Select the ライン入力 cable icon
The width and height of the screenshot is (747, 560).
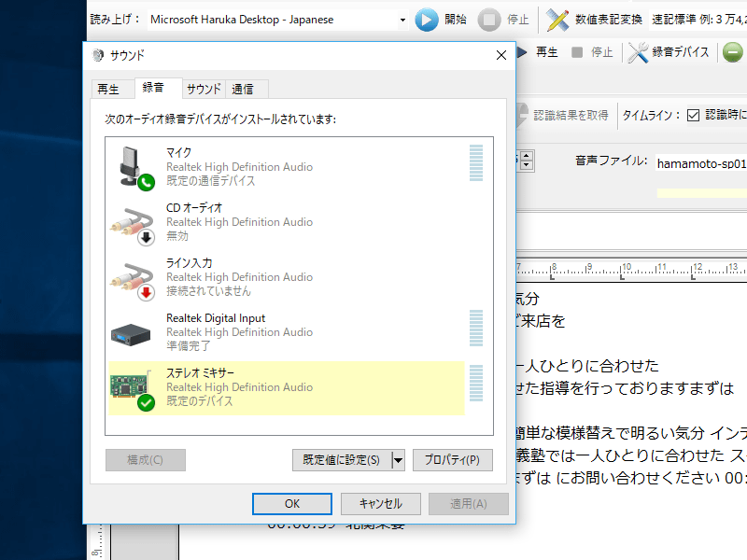coord(133,280)
